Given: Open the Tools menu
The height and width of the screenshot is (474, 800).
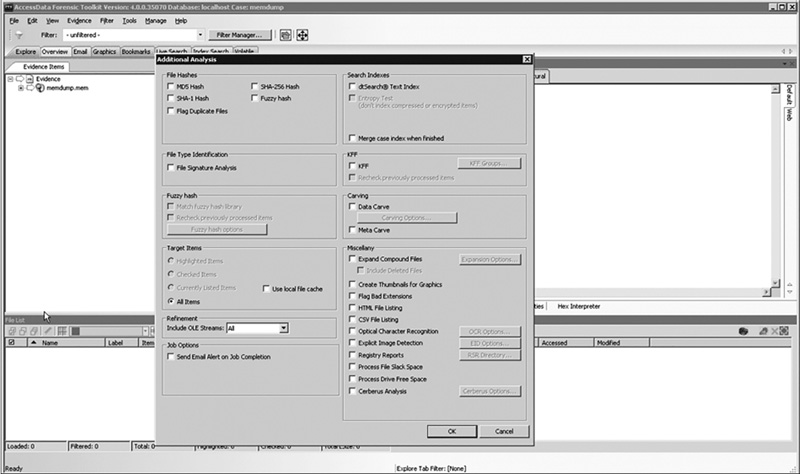Looking at the screenshot, I should (x=130, y=21).
